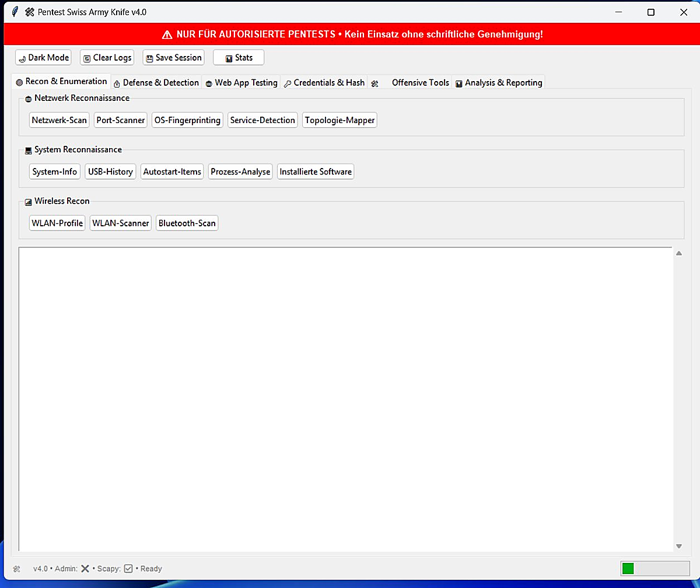Click signal icon beside Wireless Recon
Viewport: 700px width, 588px height.
point(29,202)
